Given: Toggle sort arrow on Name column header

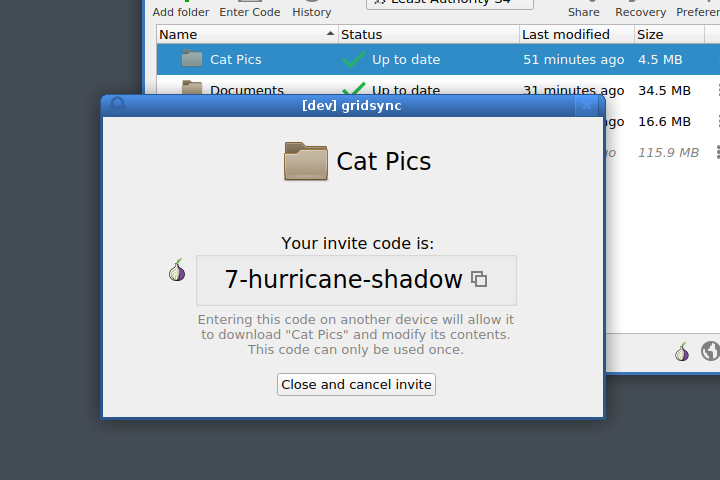Looking at the screenshot, I should [330, 34].
